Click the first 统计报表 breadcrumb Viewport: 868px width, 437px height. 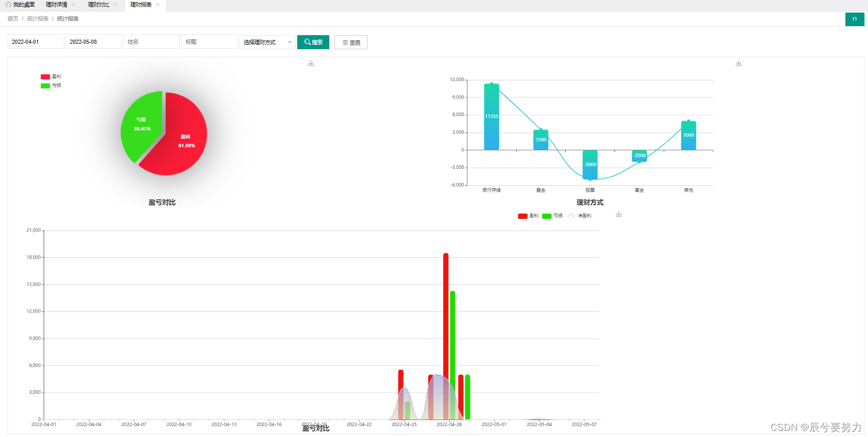coord(38,19)
